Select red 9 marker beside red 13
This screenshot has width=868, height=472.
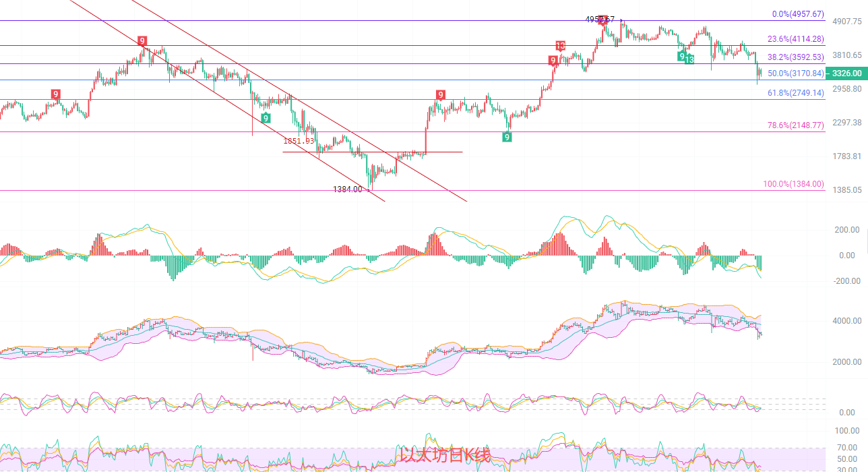[x=553, y=61]
